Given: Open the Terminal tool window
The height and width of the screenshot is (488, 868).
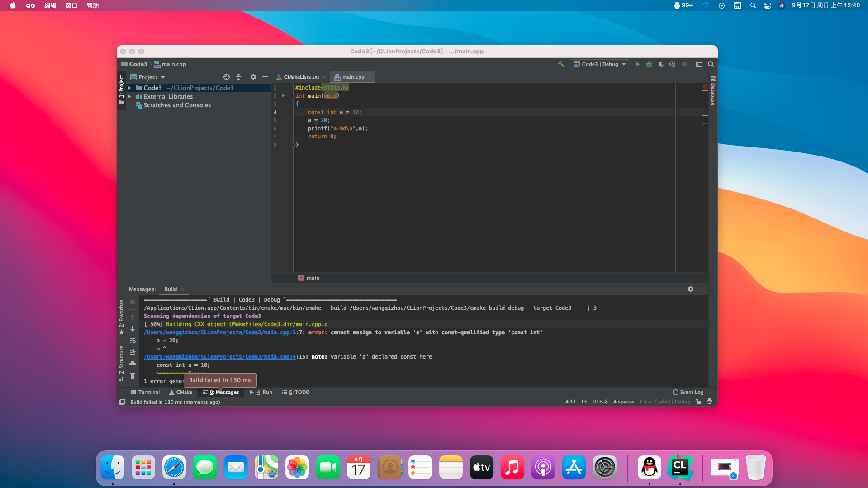Looking at the screenshot, I should [x=145, y=392].
